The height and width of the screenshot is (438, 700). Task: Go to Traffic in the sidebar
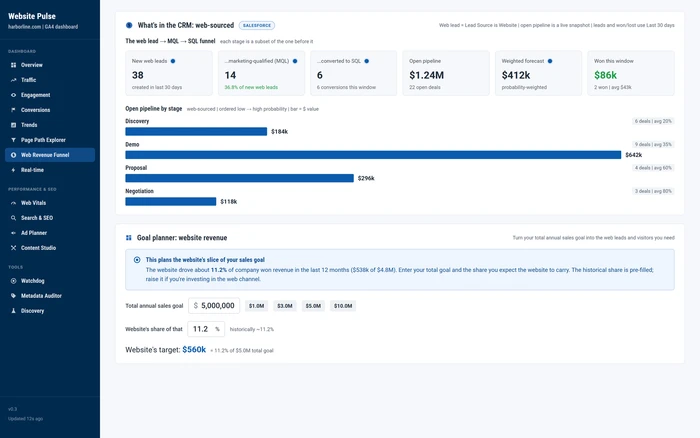[50, 80]
